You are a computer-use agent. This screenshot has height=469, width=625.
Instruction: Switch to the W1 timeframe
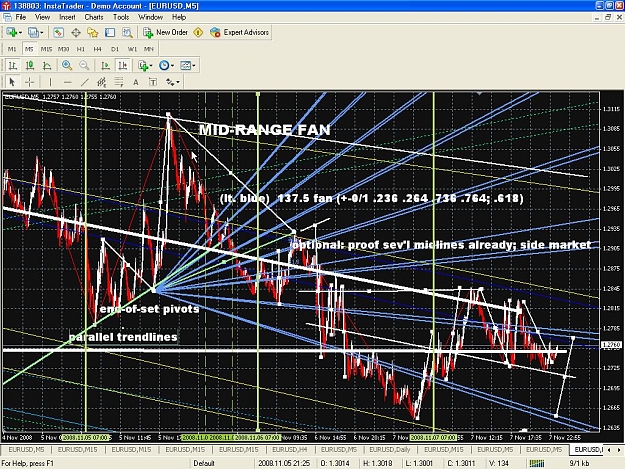click(x=132, y=49)
